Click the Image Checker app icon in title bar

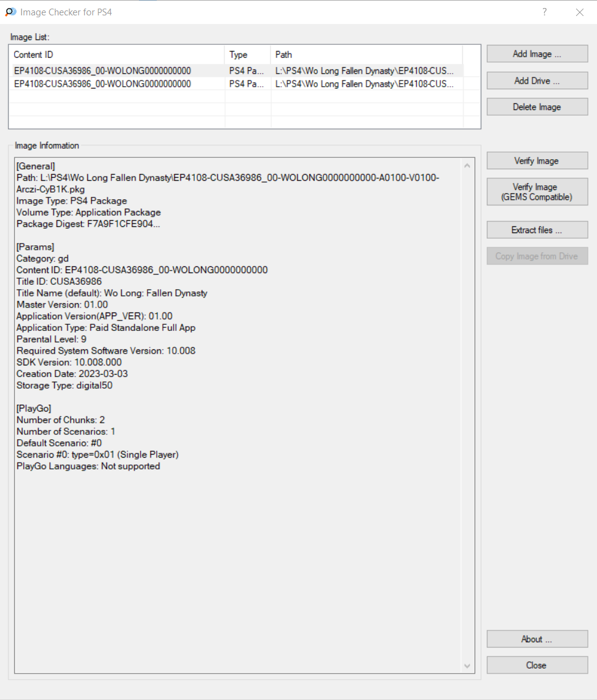pyautogui.click(x=10, y=12)
